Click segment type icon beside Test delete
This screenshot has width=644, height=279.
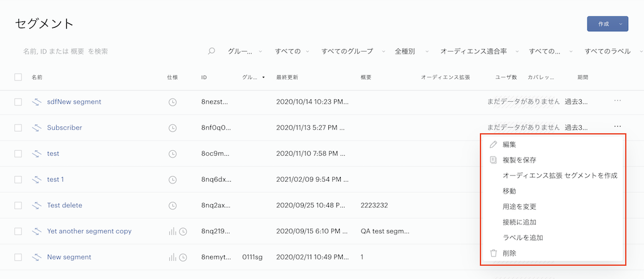pyautogui.click(x=37, y=205)
